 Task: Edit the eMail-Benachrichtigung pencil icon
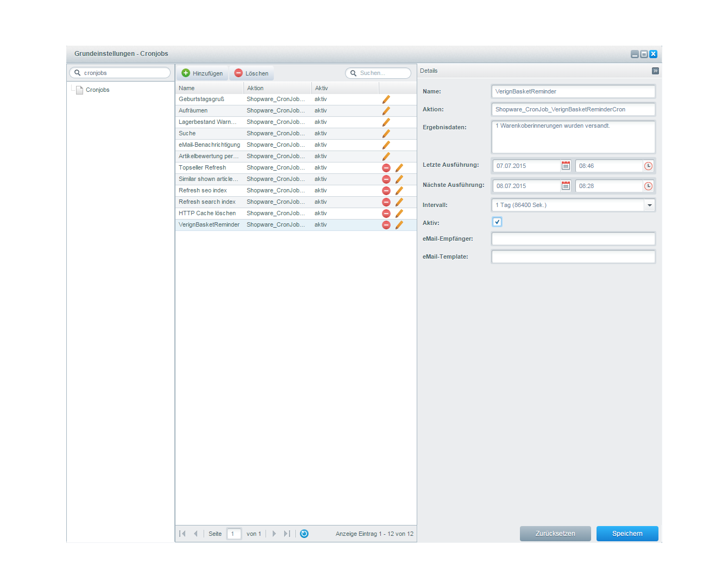386,145
